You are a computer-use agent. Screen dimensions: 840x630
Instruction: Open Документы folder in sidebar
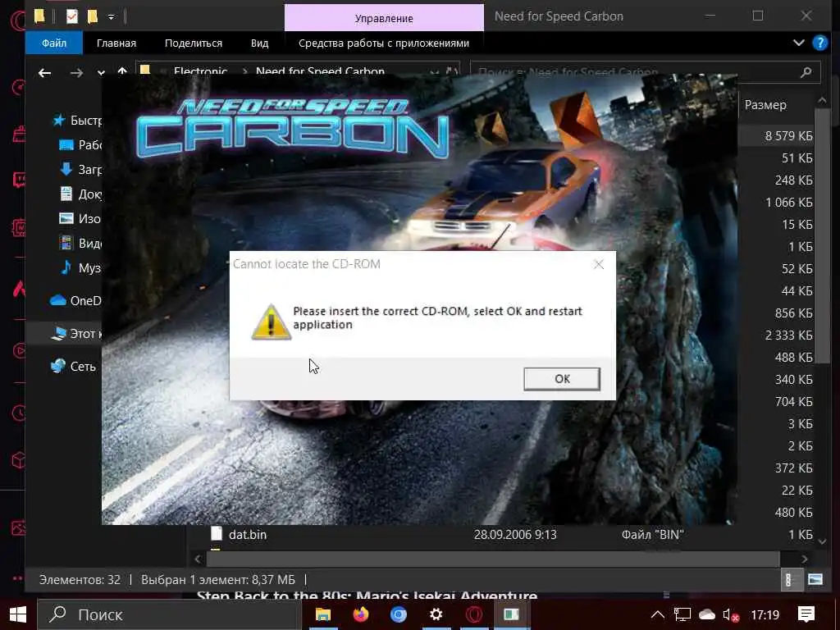80,194
